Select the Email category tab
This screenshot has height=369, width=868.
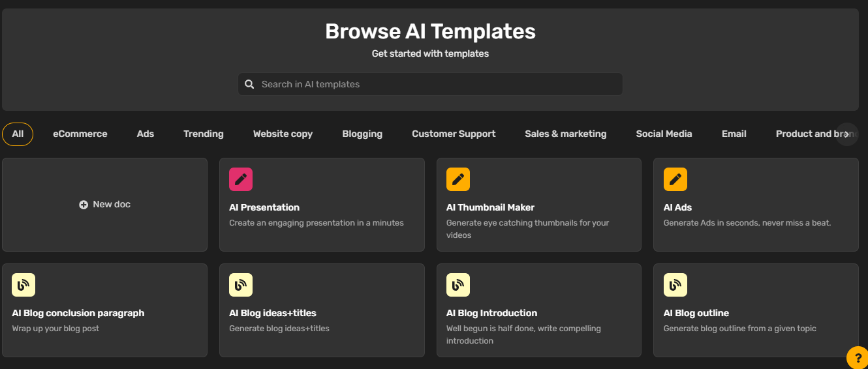(x=734, y=134)
